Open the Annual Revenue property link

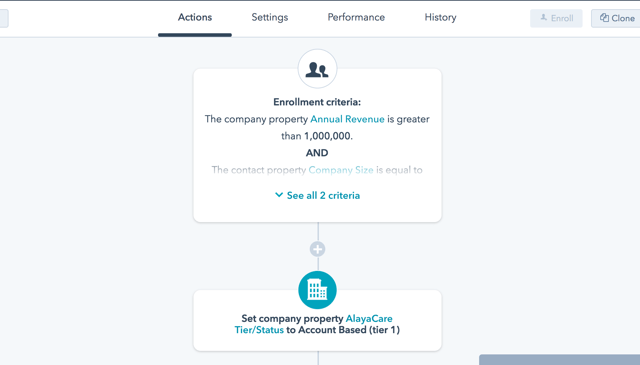347,119
